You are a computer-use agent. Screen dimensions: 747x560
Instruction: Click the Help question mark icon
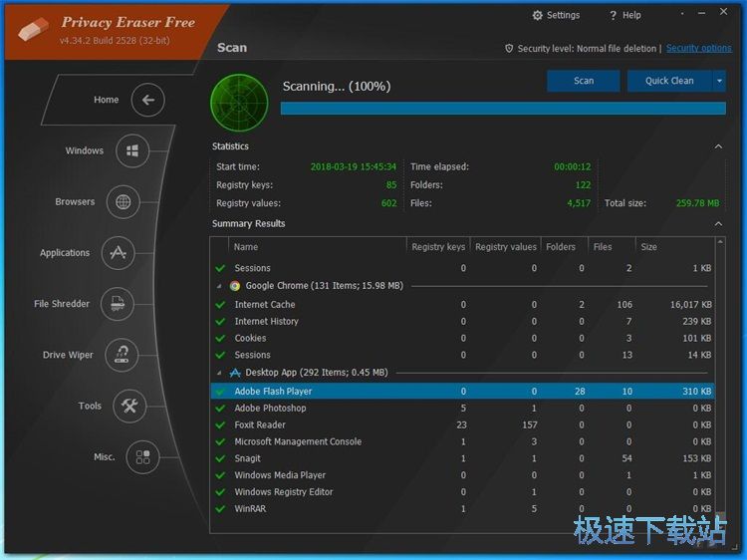click(x=613, y=15)
